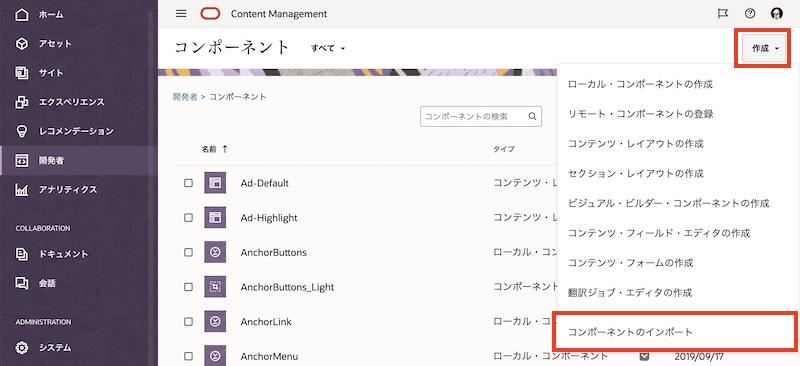Click the 2019/09/17 date in AnchorMenu row
The image size is (800, 366).
coord(699,356)
